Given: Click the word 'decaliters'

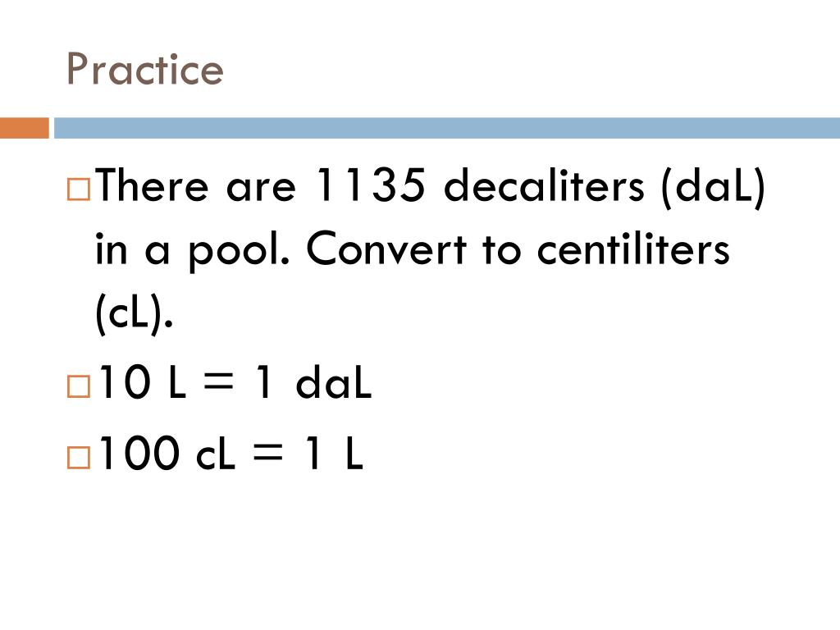Looking at the screenshot, I should 545,185.
